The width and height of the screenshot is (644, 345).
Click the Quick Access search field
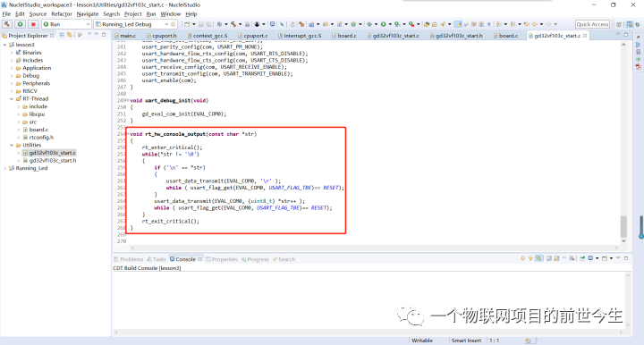pos(592,24)
